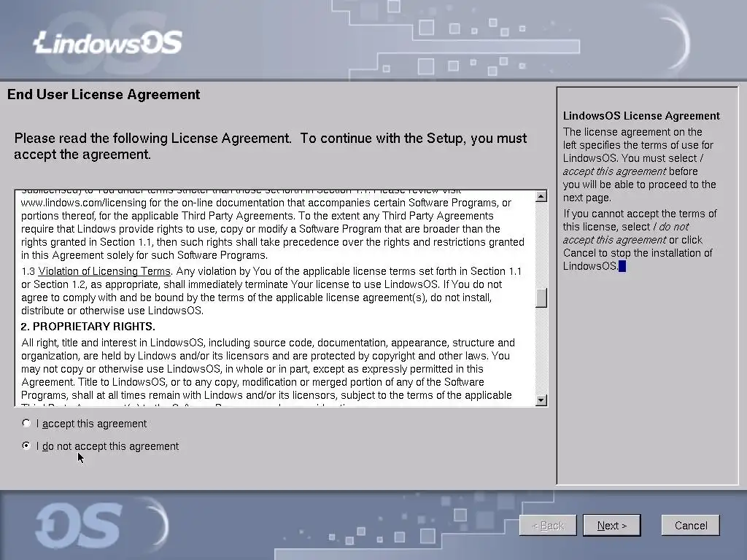Click the license text scroll-down arrow
Image resolution: width=747 pixels, height=560 pixels.
click(541, 400)
